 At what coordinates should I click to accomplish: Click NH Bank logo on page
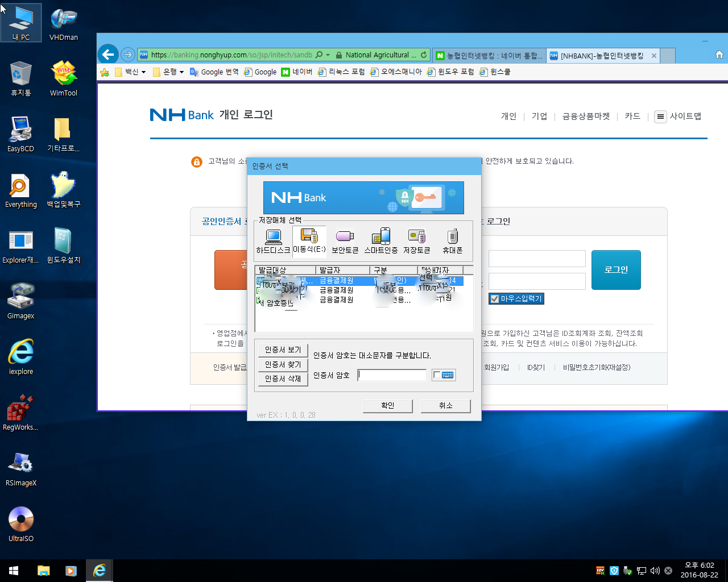pos(182,115)
